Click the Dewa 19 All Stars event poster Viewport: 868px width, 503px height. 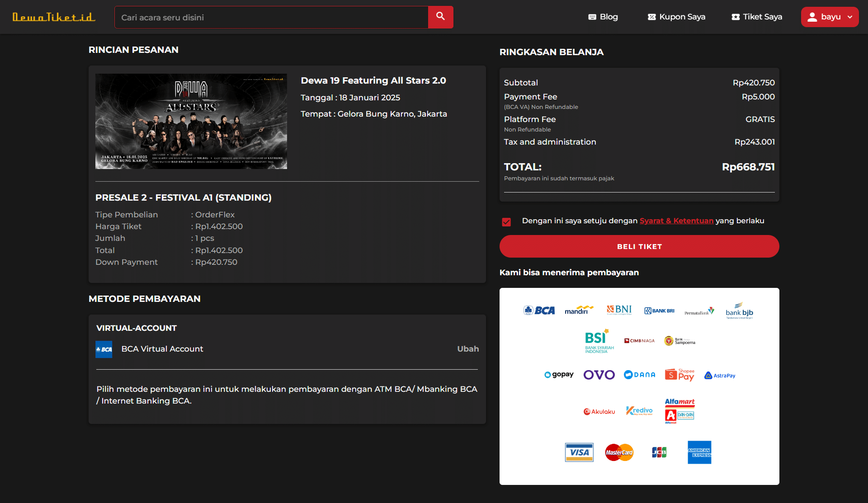191,122
